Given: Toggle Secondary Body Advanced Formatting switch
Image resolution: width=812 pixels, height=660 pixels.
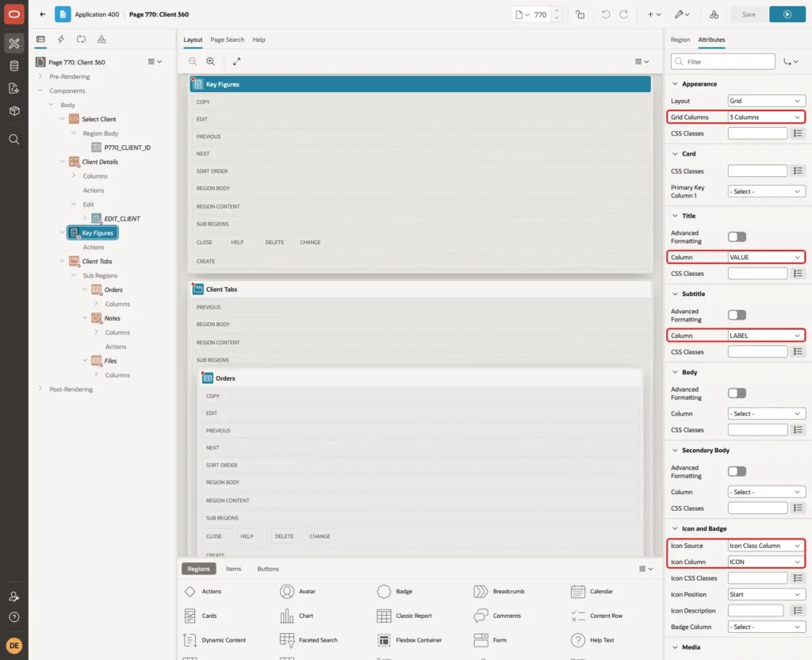Looking at the screenshot, I should [x=737, y=471].
